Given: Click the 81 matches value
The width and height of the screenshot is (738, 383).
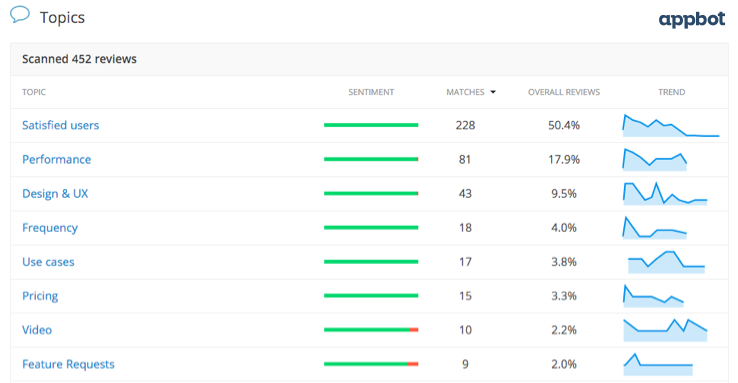Looking at the screenshot, I should click(465, 160).
